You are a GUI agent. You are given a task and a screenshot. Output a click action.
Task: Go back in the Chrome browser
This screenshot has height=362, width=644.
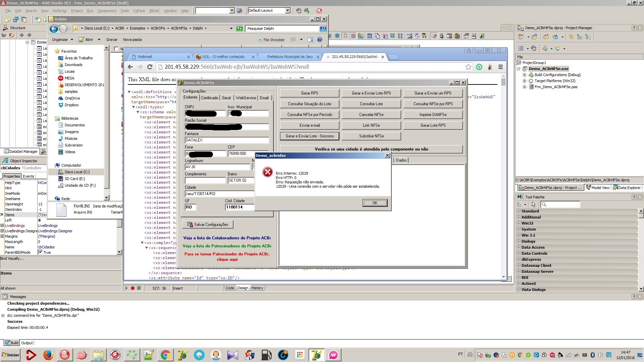pyautogui.click(x=130, y=67)
